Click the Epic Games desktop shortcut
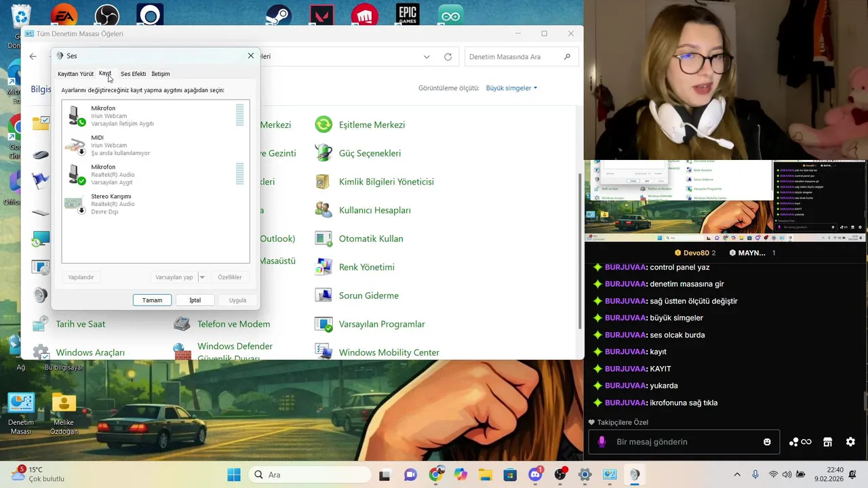This screenshot has width=868, height=488. (x=408, y=15)
